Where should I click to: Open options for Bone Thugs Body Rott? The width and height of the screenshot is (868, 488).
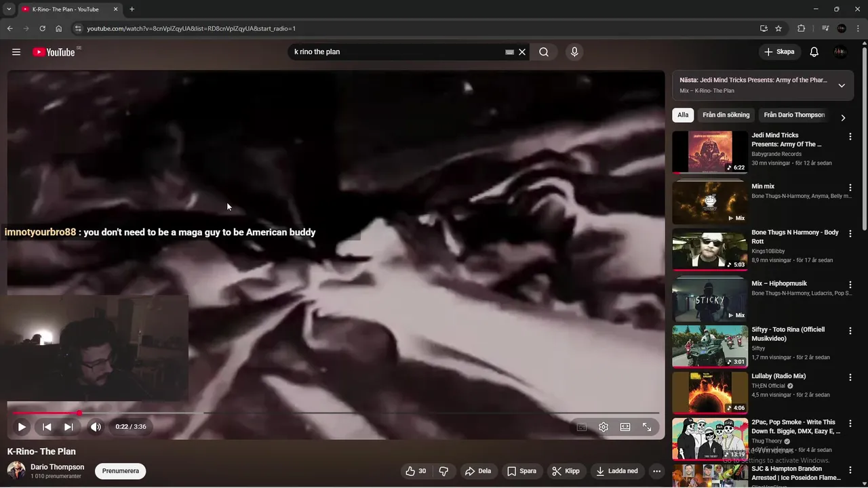850,234
